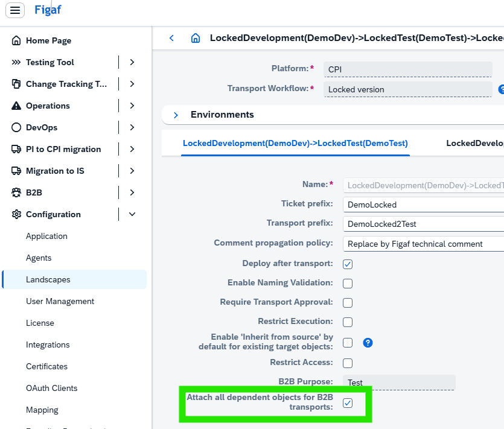Select Configuration in the sidebar

click(x=53, y=214)
